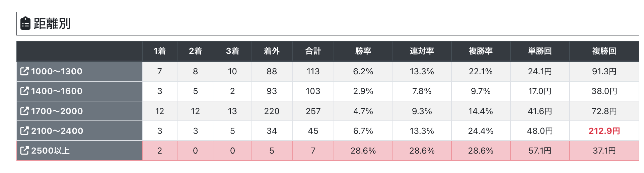Open the 2500以上 distance link
Screen dimensions: 644x173
click(50, 151)
